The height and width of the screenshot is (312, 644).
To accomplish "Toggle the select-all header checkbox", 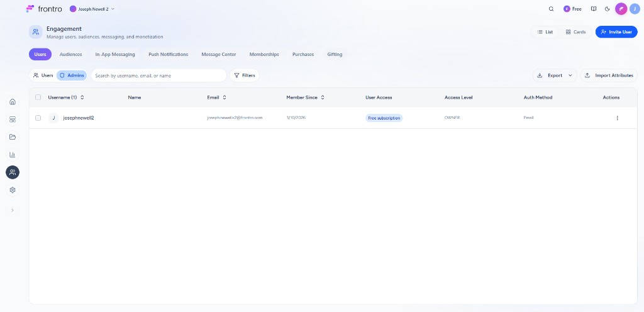I will 38,97.
